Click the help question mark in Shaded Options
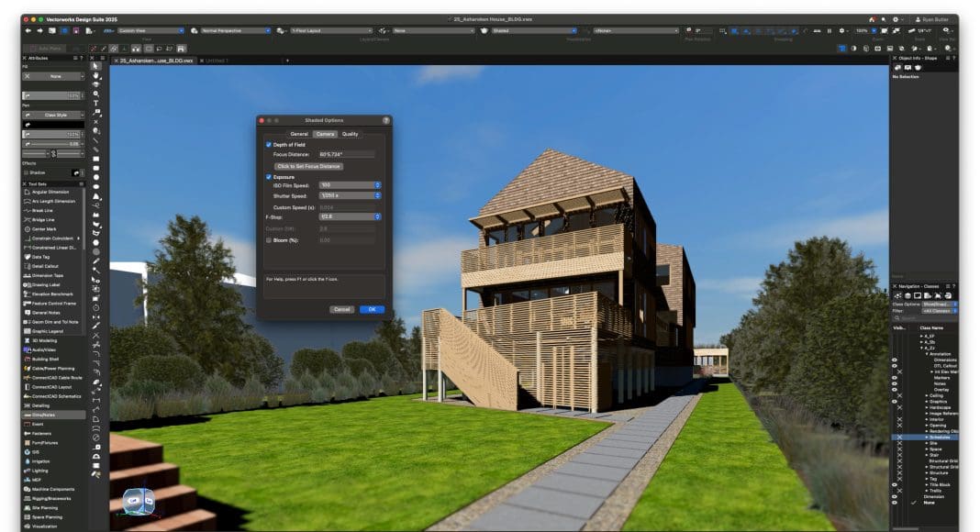This screenshot has height=532, width=980. 385,120
